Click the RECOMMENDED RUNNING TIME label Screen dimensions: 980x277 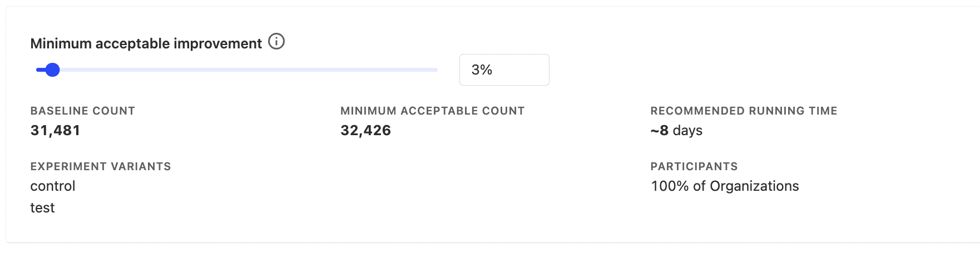pos(744,111)
